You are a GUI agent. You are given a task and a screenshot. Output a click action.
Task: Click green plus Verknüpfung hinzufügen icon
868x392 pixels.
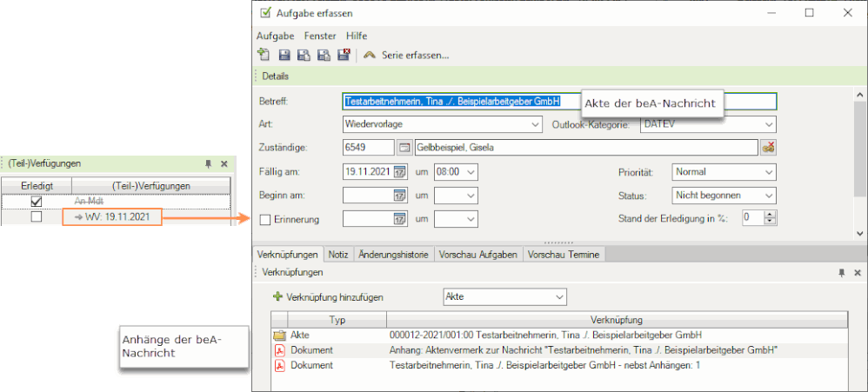coord(277,296)
